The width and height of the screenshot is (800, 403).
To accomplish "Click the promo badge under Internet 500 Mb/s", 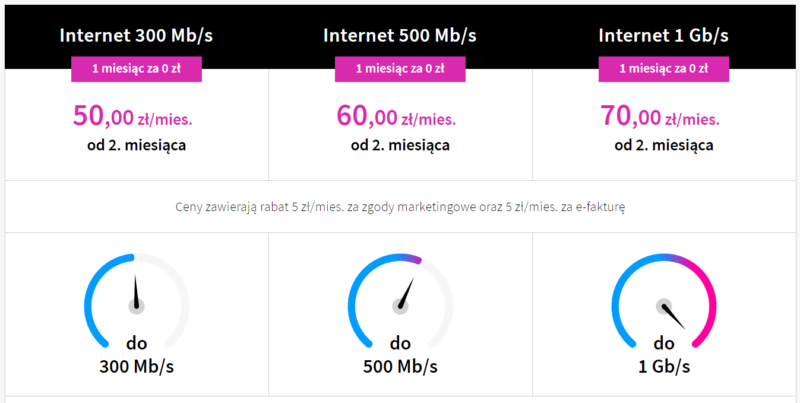I will tap(400, 69).
